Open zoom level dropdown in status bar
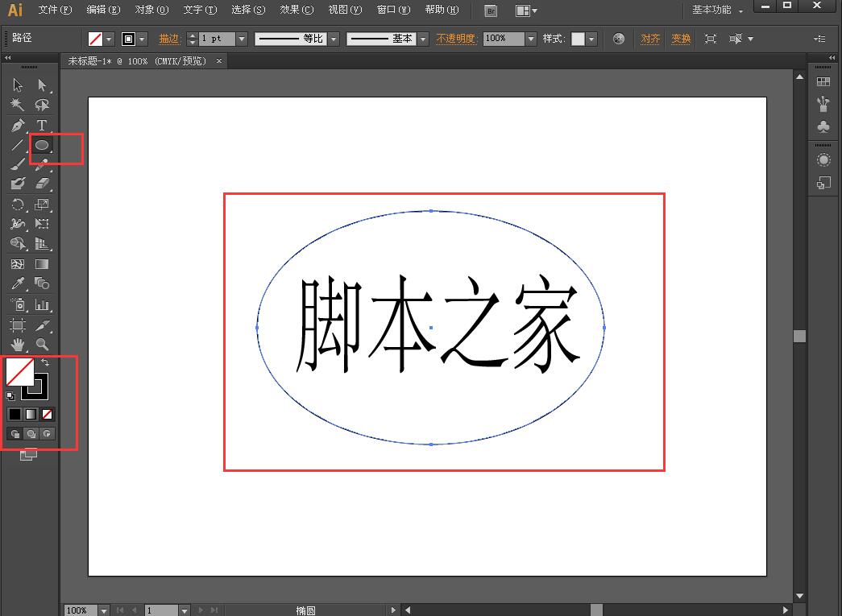This screenshot has height=616, width=842. pos(104,610)
